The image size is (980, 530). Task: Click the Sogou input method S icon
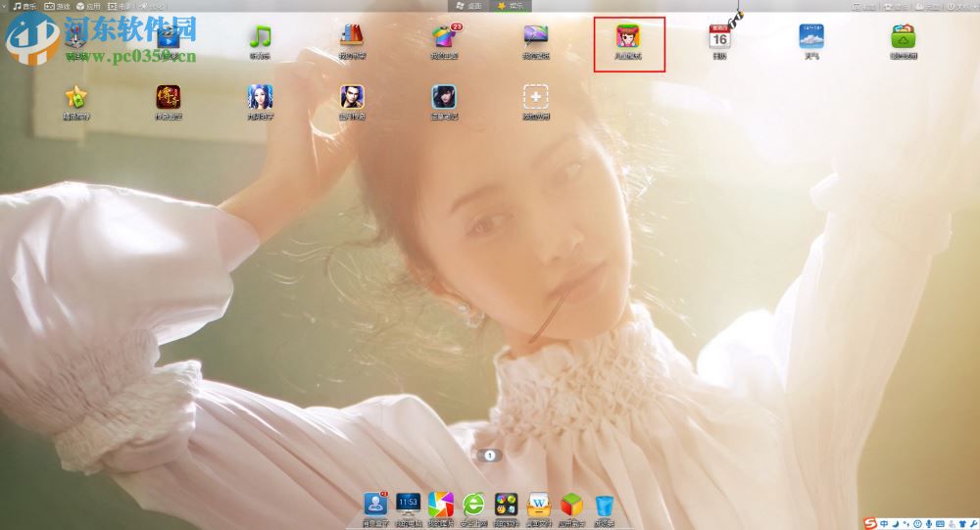[869, 521]
